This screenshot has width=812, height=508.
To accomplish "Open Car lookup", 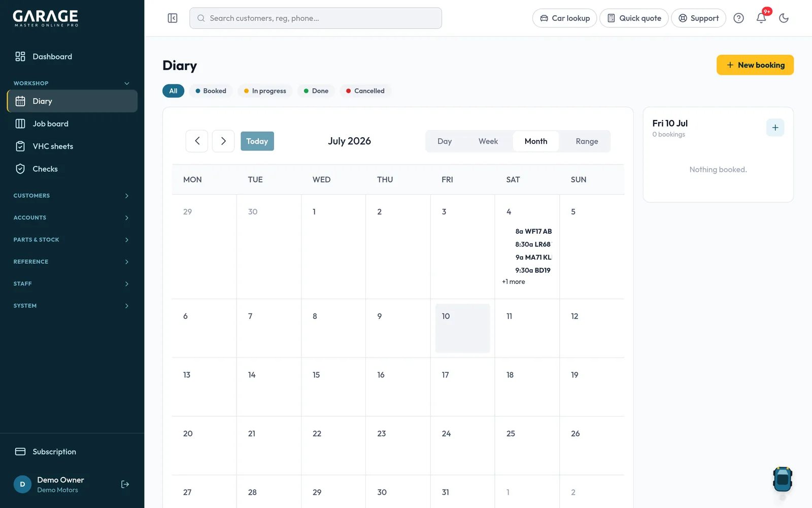I will click(x=564, y=18).
